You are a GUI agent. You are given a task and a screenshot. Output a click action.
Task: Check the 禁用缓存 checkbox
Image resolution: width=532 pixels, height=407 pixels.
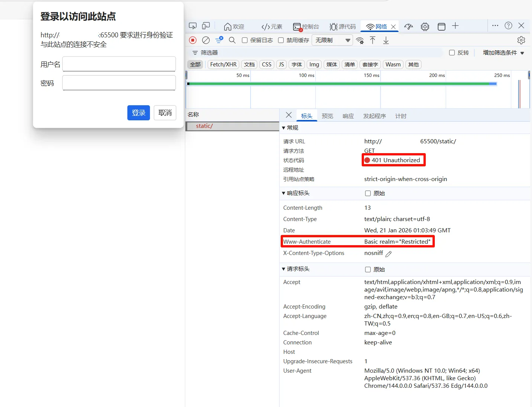pos(281,40)
